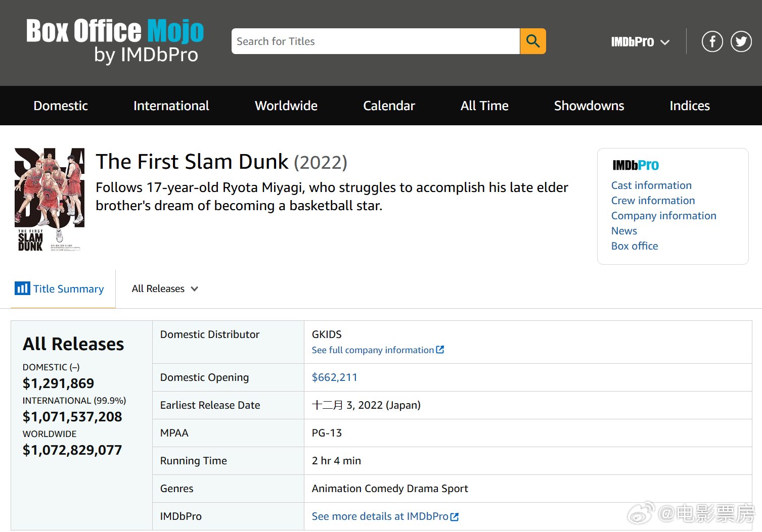Screen dimensions: 762x532
Task: Expand the IMDbPro header dropdown
Action: point(640,42)
